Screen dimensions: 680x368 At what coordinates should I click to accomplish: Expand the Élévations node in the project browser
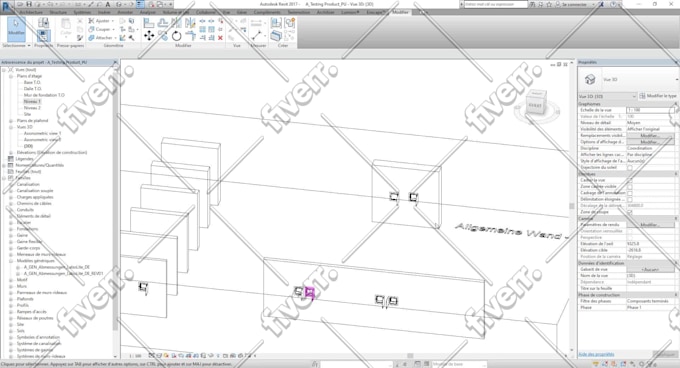(11, 153)
